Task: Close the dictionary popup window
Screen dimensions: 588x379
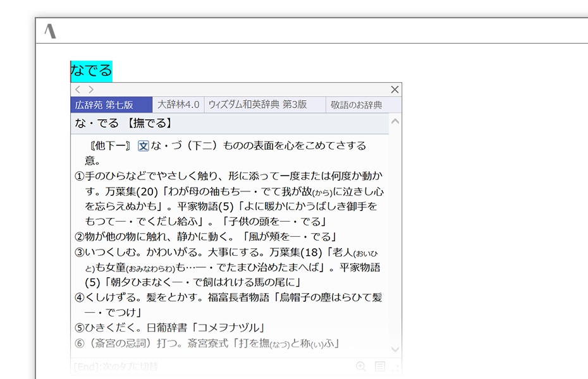Action: pyautogui.click(x=395, y=90)
